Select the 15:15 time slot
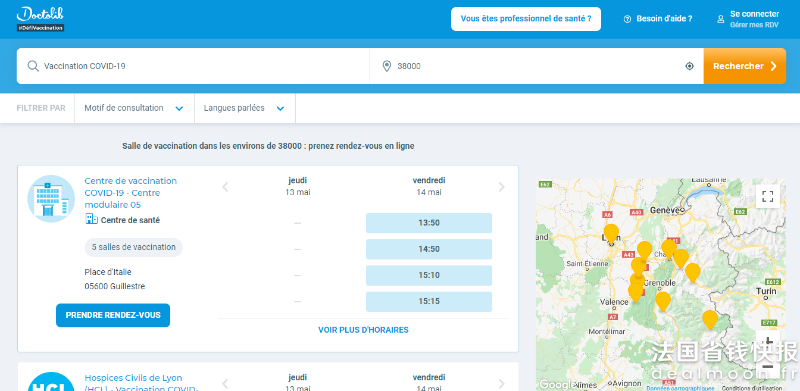Image resolution: width=800 pixels, height=391 pixels. (429, 301)
